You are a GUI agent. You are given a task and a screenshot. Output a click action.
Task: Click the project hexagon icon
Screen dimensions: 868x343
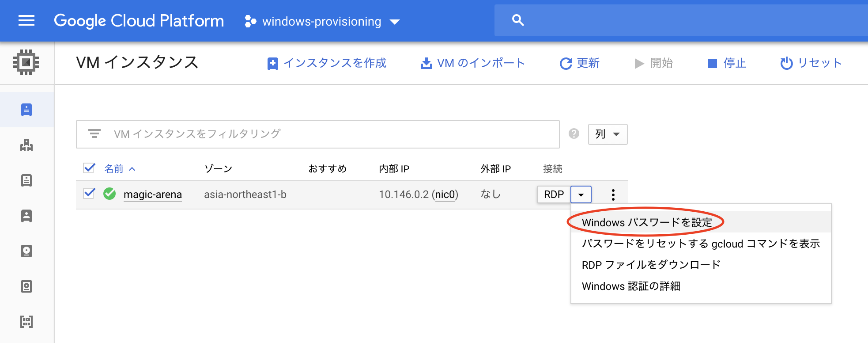click(x=250, y=21)
